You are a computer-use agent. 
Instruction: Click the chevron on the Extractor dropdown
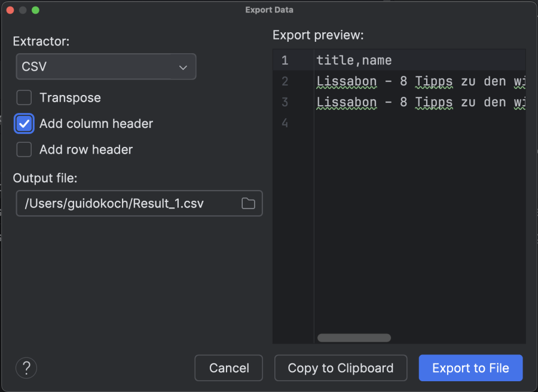[183, 66]
